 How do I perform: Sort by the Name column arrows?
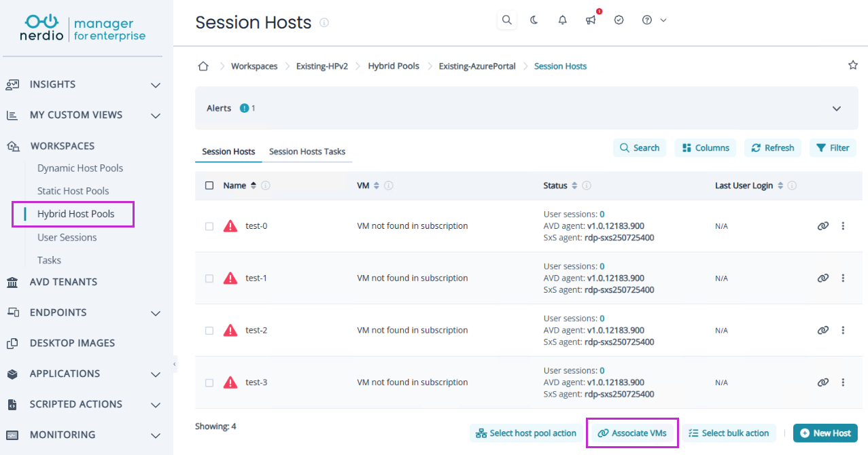(x=254, y=185)
